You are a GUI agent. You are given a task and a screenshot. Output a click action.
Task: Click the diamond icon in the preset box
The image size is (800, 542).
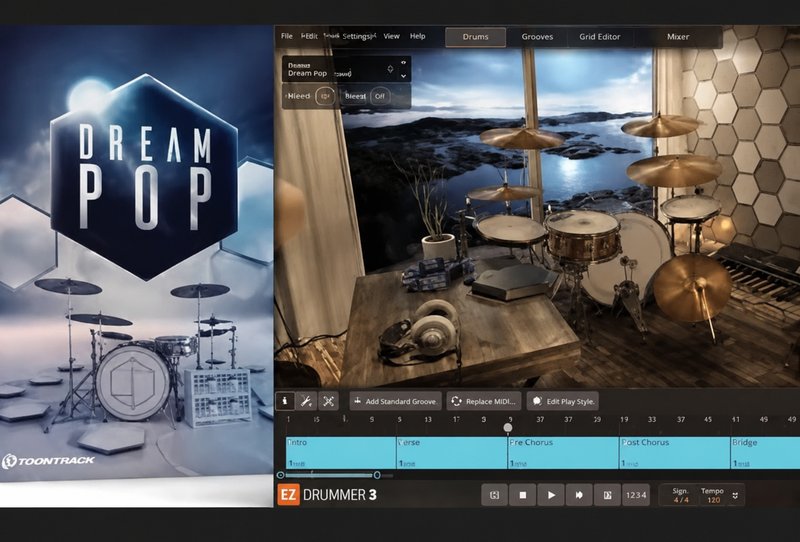click(x=390, y=69)
